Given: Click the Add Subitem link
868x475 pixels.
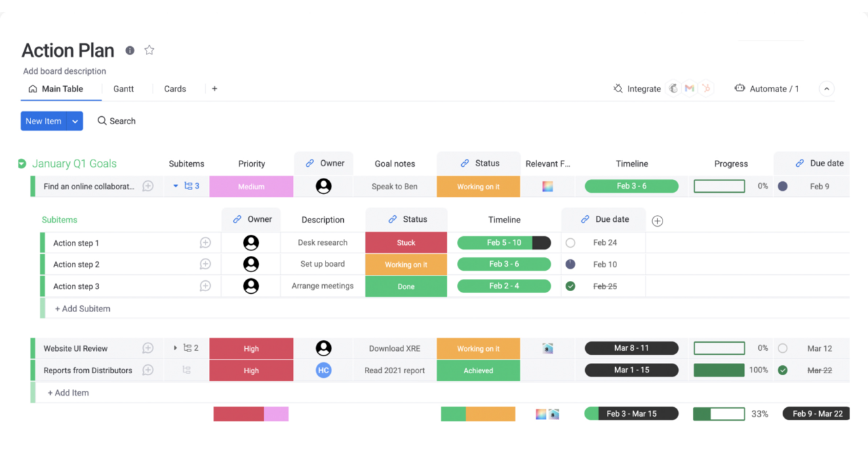Looking at the screenshot, I should click(83, 309).
